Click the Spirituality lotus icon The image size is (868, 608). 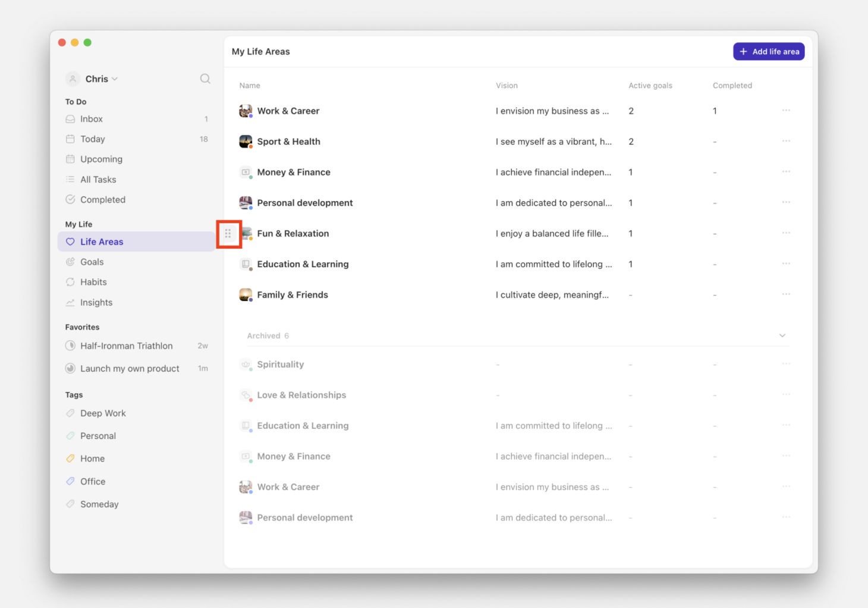pyautogui.click(x=246, y=365)
